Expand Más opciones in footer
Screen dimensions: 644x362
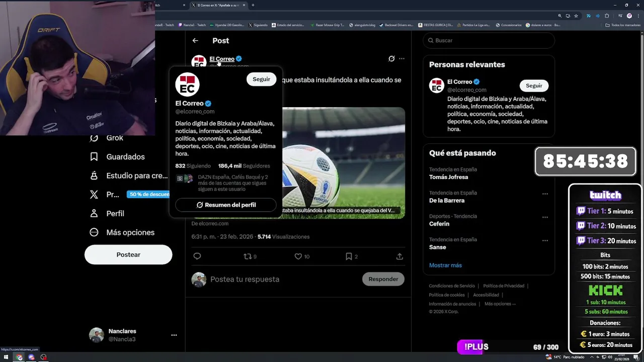coord(500,304)
